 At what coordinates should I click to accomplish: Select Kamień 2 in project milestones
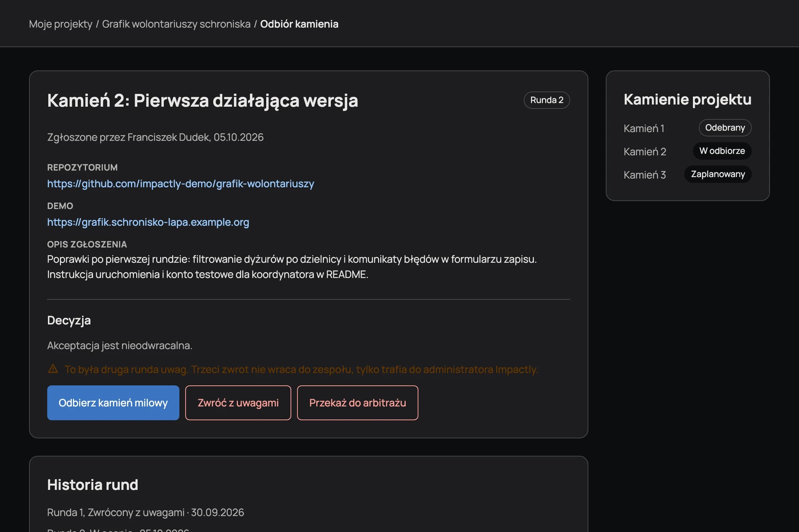(x=645, y=152)
